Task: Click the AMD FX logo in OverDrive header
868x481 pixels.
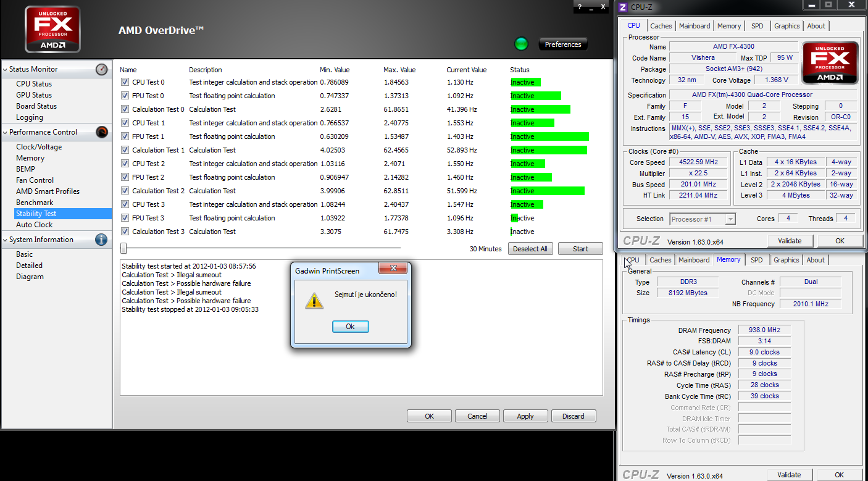Action: pyautogui.click(x=52, y=30)
